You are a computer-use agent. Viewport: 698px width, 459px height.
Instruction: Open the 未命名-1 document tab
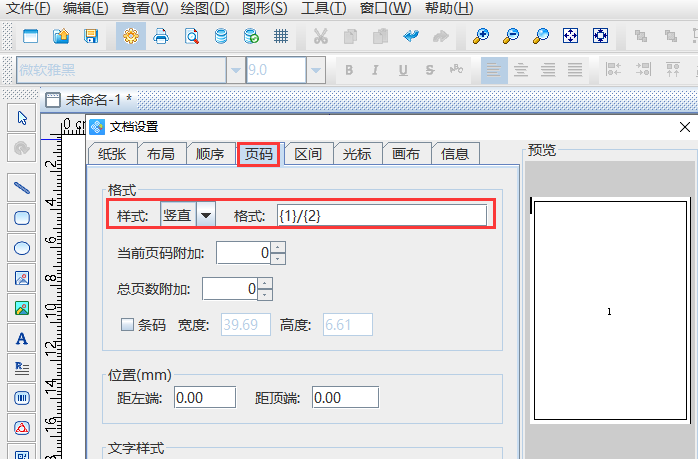[x=89, y=100]
